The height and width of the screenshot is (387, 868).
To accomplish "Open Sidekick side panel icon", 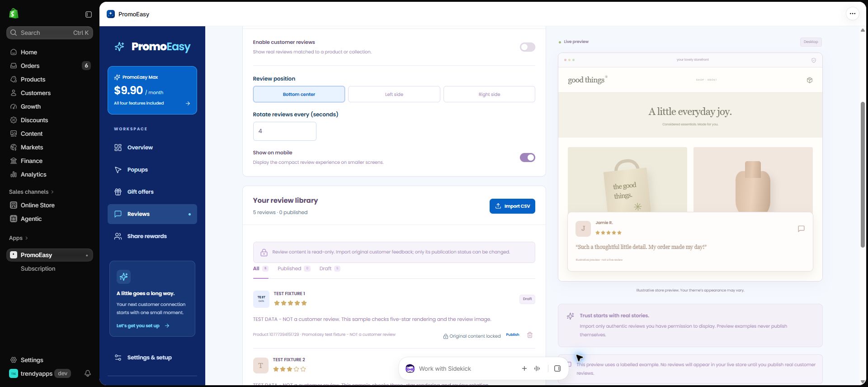I will 557,368.
